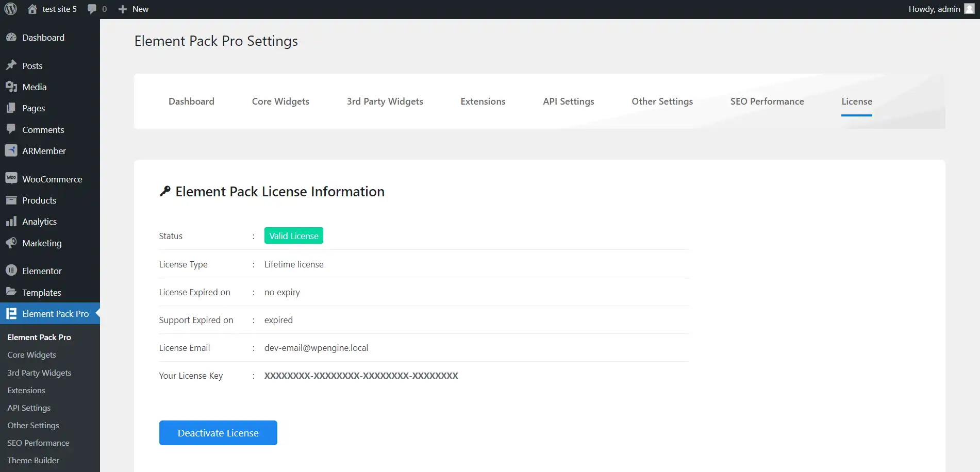Click the home icon beside test site 5
The image size is (980, 472).
(32, 9)
